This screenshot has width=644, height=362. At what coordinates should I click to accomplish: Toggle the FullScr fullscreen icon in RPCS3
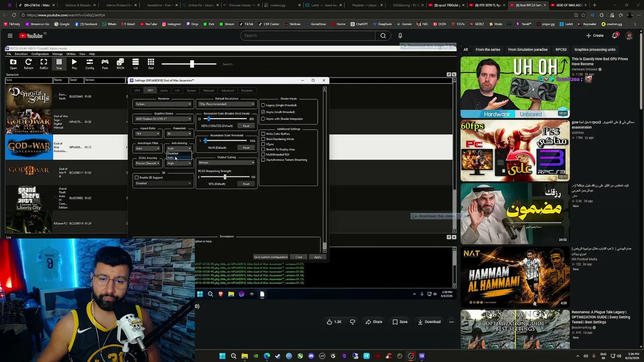[x=44, y=64]
